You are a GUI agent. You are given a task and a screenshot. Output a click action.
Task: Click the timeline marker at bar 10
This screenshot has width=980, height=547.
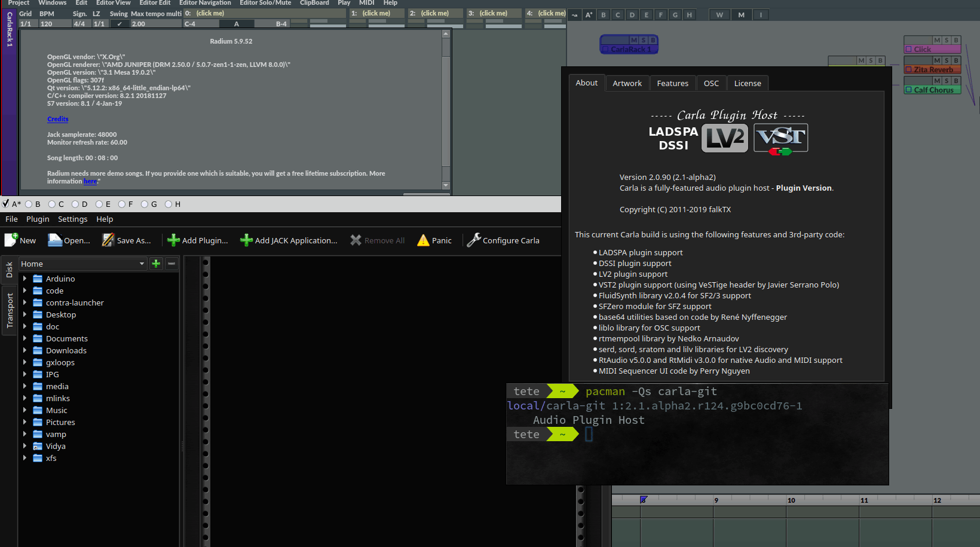tap(791, 500)
